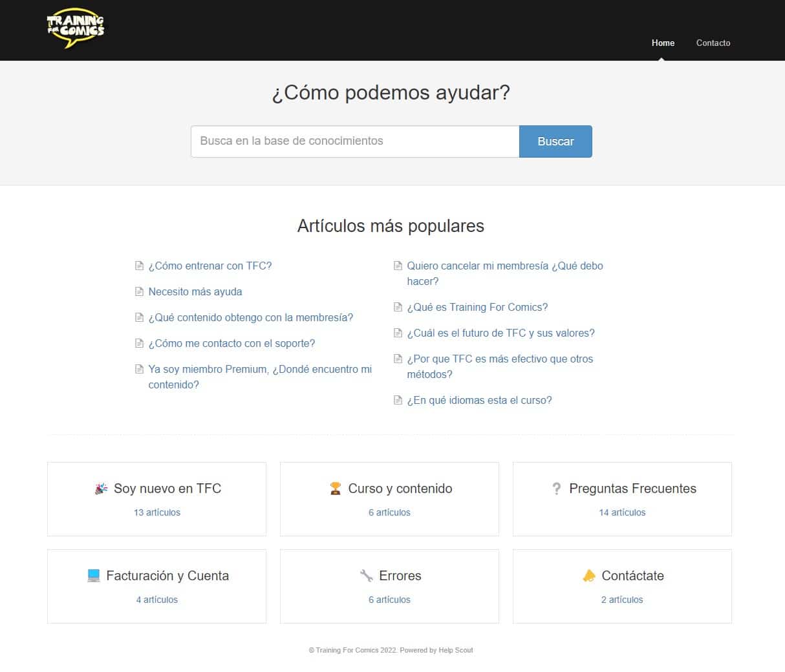Click the document icon beside Necesito más ayuda
This screenshot has height=672, width=785.
pyautogui.click(x=139, y=291)
